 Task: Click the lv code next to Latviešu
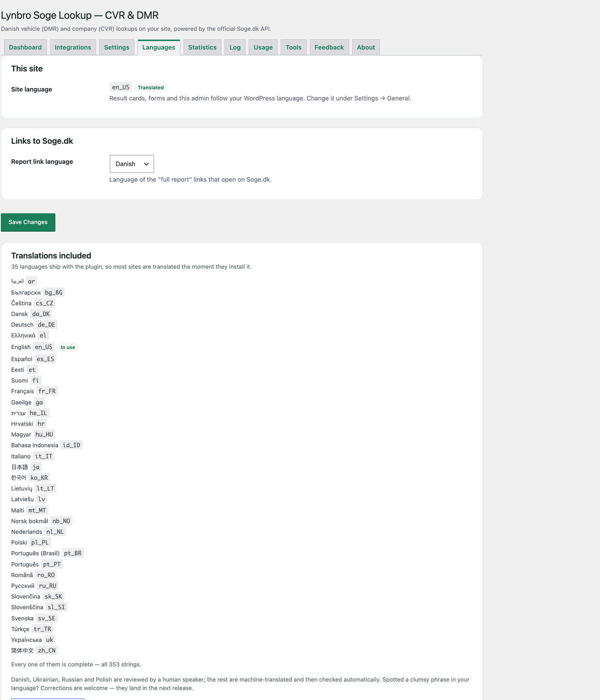(x=41, y=499)
